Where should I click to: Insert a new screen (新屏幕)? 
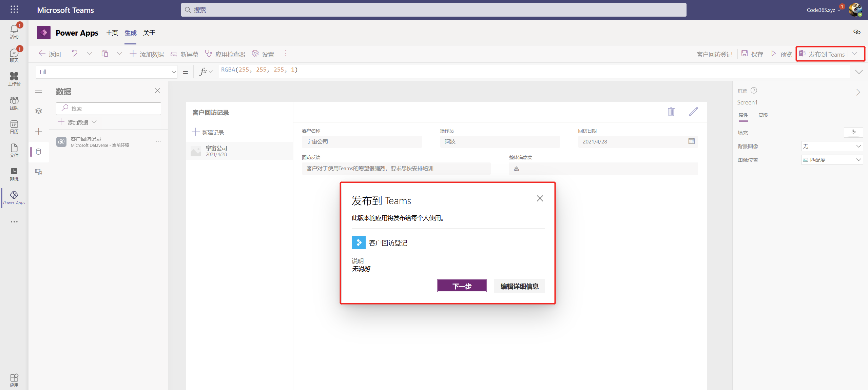pos(184,54)
